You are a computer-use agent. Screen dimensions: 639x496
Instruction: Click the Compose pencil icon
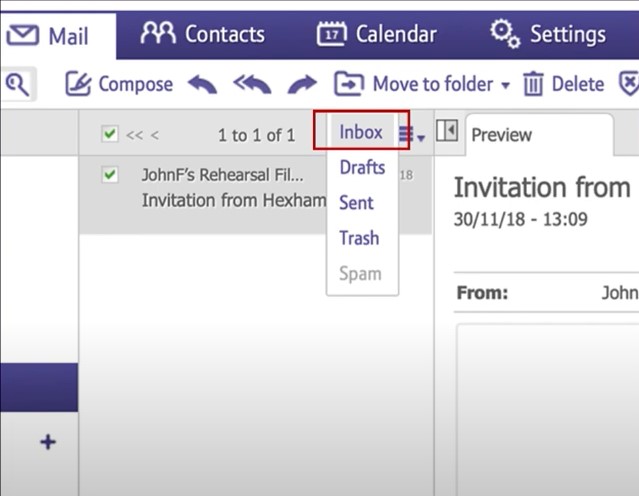tap(77, 84)
